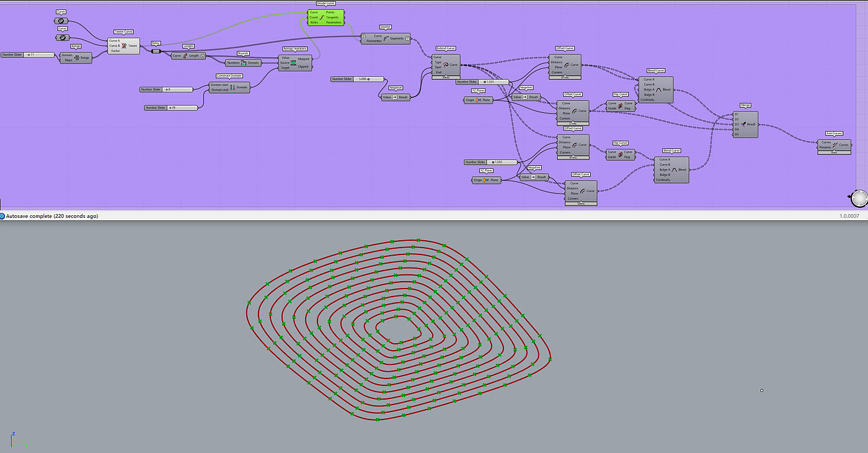Click the Number Slider feeding the top Offset Curve
This screenshot has height=453, width=868.
click(482, 82)
